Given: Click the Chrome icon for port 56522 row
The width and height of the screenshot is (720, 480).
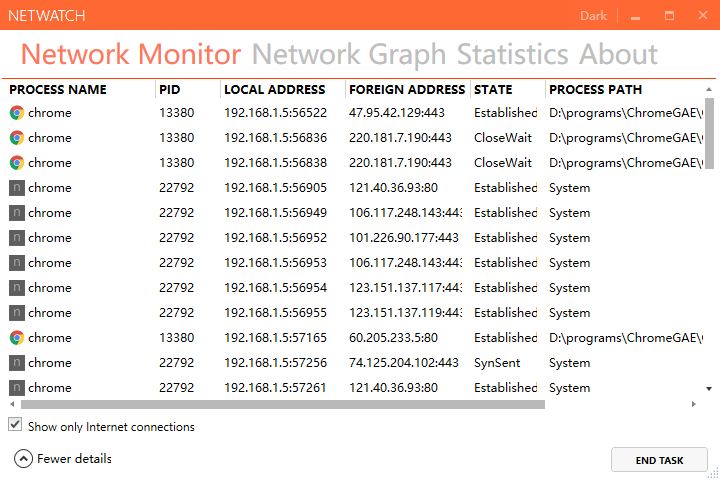Looking at the screenshot, I should (x=17, y=113).
